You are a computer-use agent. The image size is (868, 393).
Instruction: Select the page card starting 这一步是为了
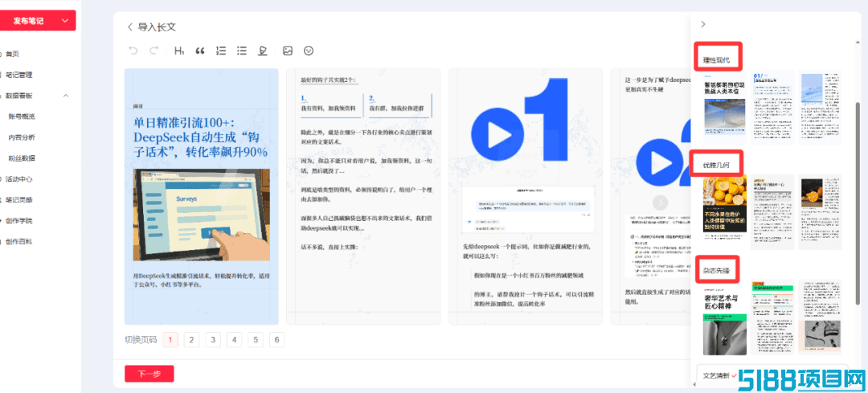650,196
